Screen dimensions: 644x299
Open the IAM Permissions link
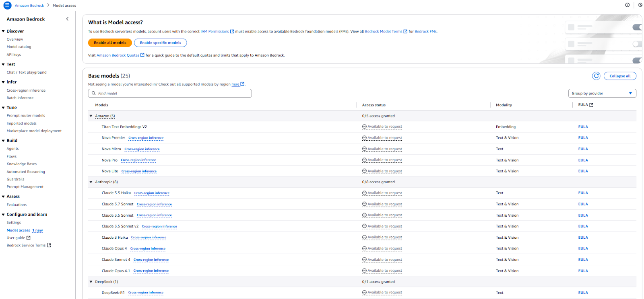[x=215, y=31]
